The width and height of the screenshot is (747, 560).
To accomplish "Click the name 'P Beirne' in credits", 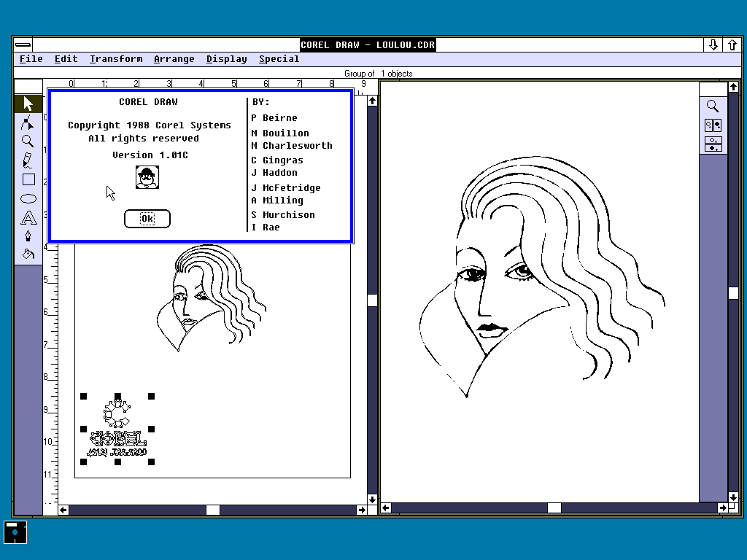I will click(274, 117).
